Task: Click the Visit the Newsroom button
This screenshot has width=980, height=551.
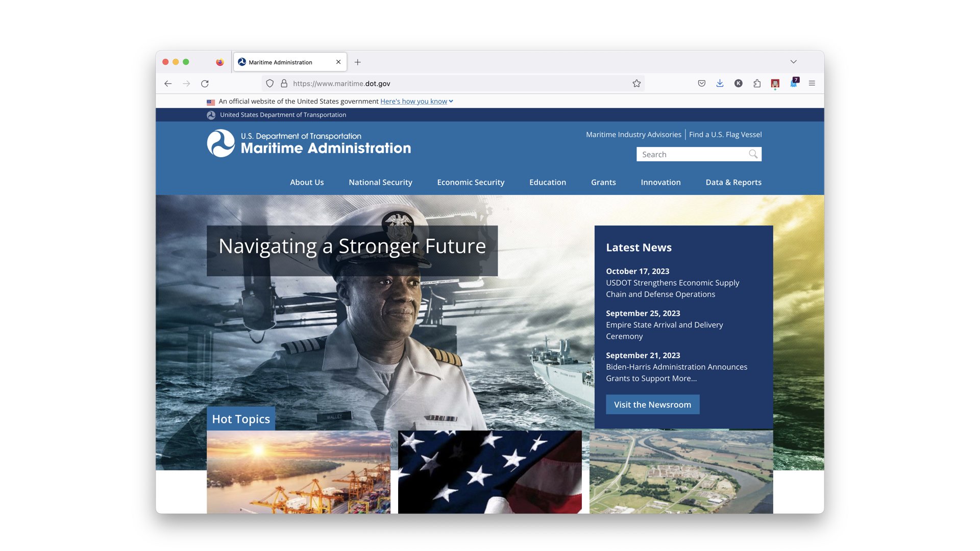Action: point(652,405)
